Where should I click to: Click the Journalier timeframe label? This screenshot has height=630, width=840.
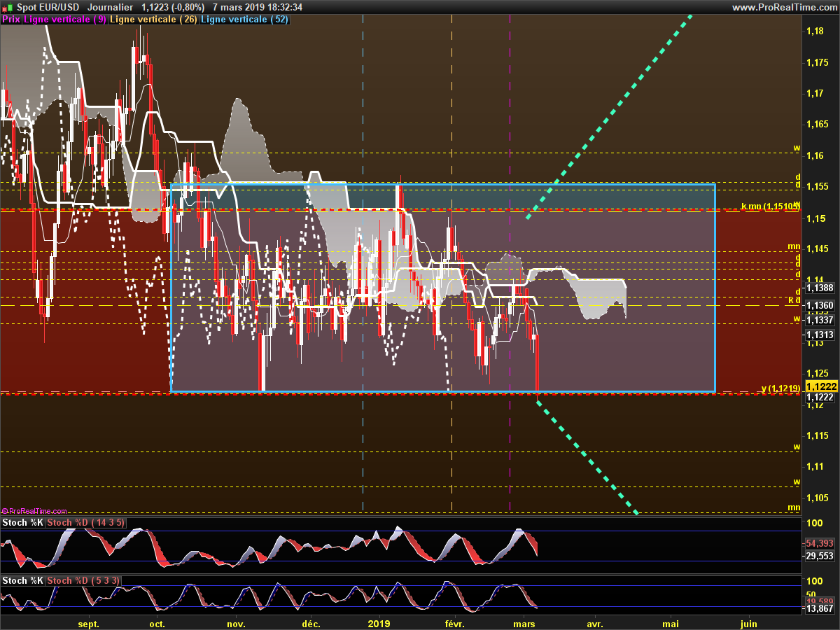(x=111, y=7)
